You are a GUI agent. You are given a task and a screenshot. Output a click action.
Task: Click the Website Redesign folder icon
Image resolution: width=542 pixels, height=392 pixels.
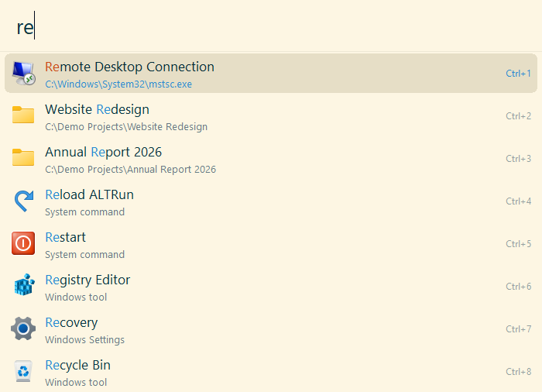click(23, 115)
